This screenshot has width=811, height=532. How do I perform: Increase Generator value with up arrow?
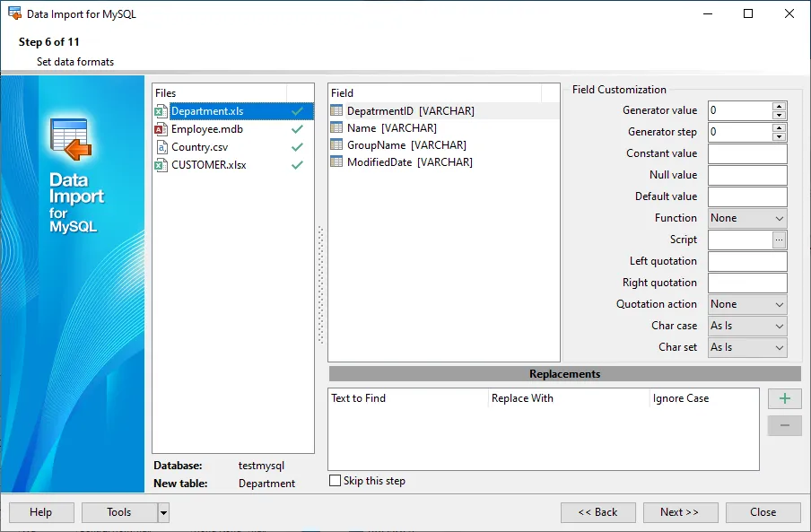[779, 106]
